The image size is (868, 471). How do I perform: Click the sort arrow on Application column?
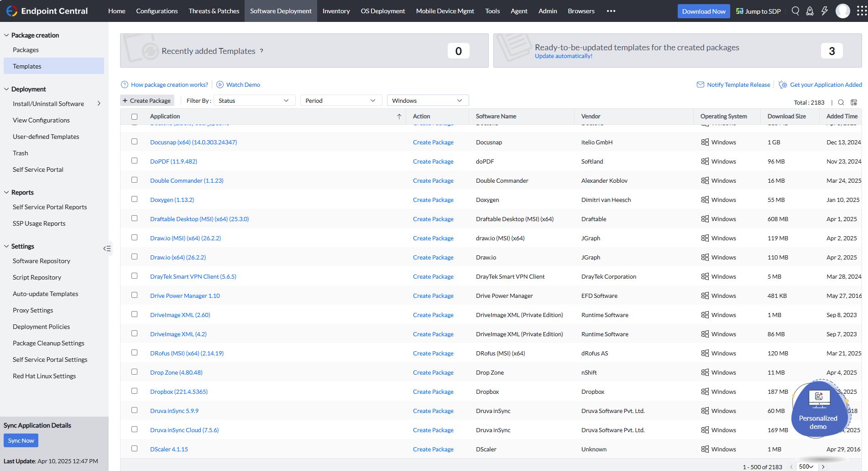399,116
